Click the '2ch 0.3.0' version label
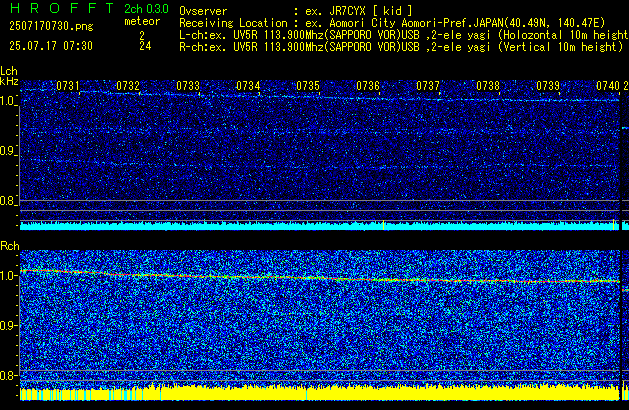This screenshot has height=410, width=629. 146,9
